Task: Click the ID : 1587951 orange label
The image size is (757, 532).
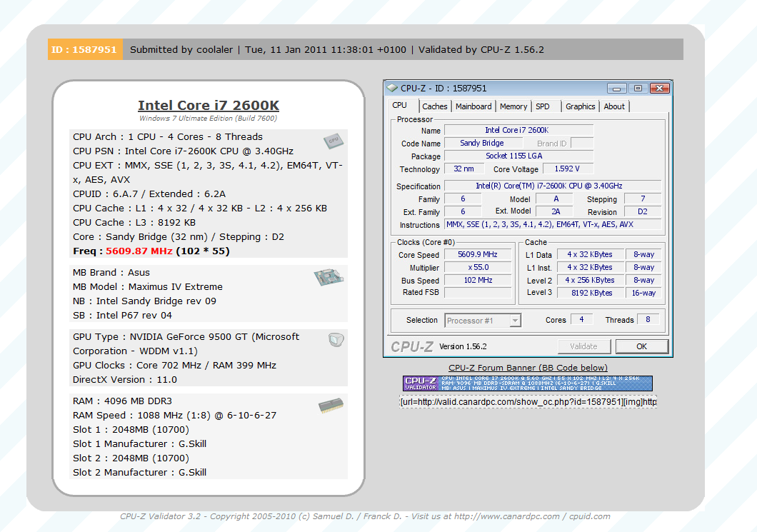Action: pos(85,49)
